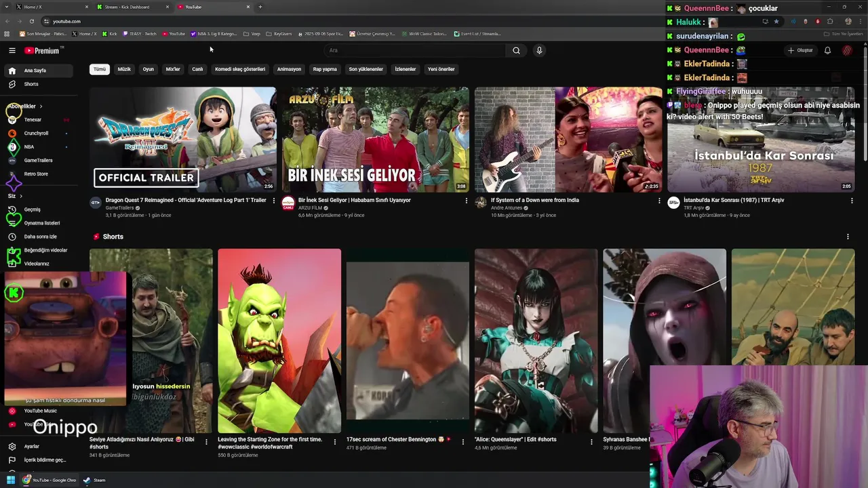Select the Oyun filter chip

[x=148, y=69]
